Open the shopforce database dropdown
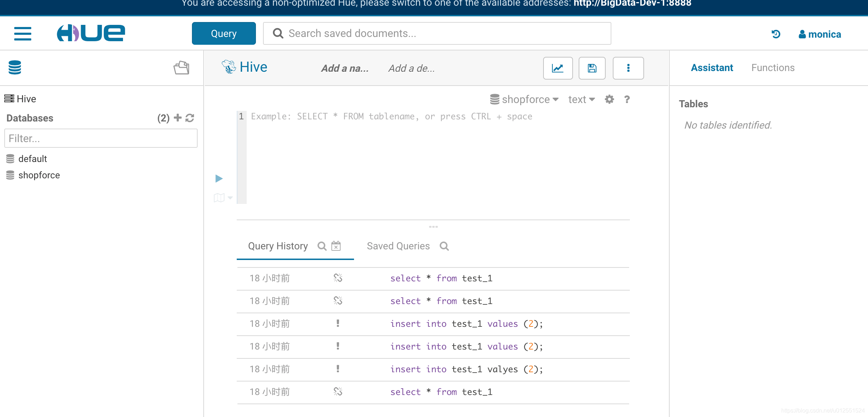The height and width of the screenshot is (417, 868). tap(523, 99)
